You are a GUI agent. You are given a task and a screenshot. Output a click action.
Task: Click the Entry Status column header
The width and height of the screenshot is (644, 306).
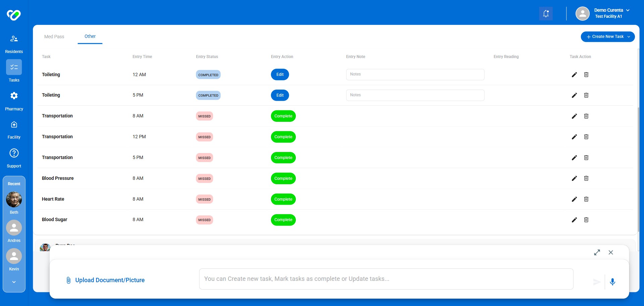pos(207,57)
